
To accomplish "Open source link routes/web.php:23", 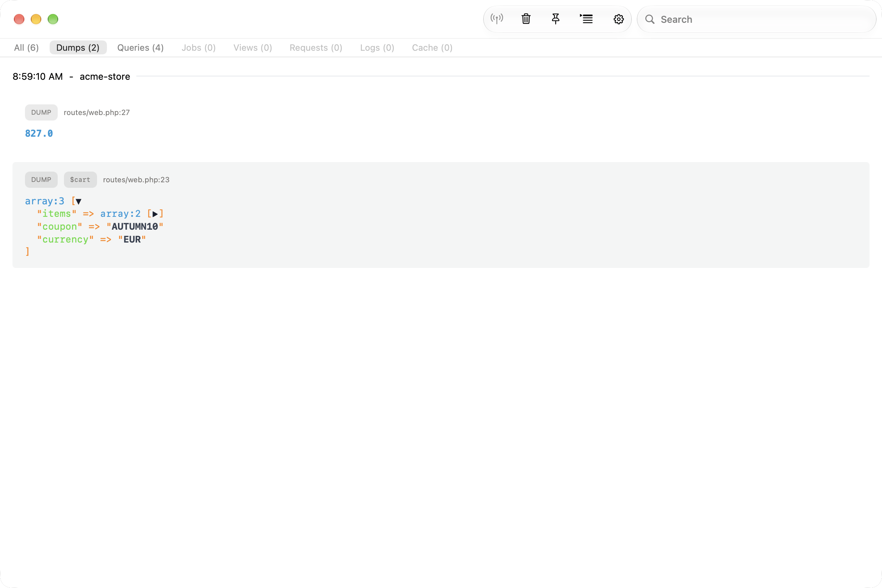I will [x=136, y=180].
